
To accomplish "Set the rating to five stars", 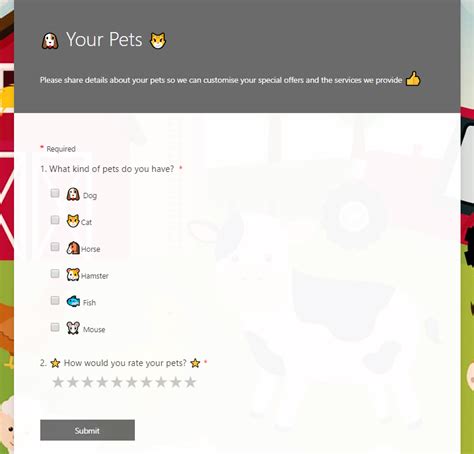I will 117,382.
